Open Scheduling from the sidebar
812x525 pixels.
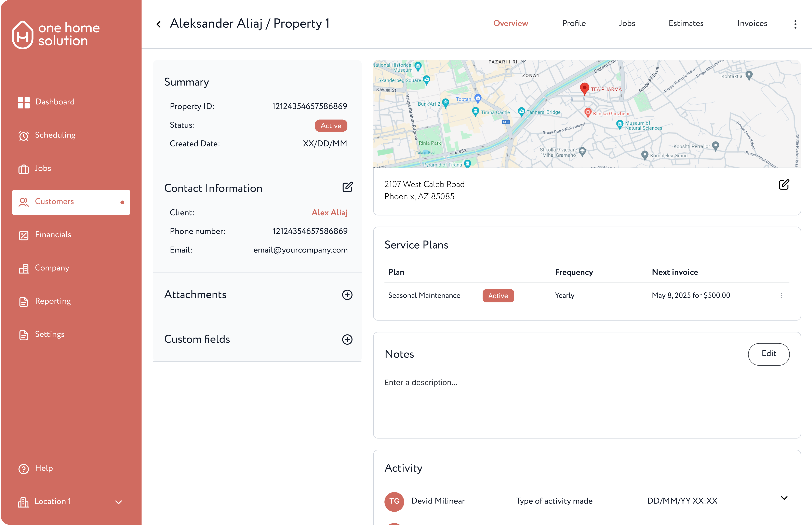(x=55, y=135)
